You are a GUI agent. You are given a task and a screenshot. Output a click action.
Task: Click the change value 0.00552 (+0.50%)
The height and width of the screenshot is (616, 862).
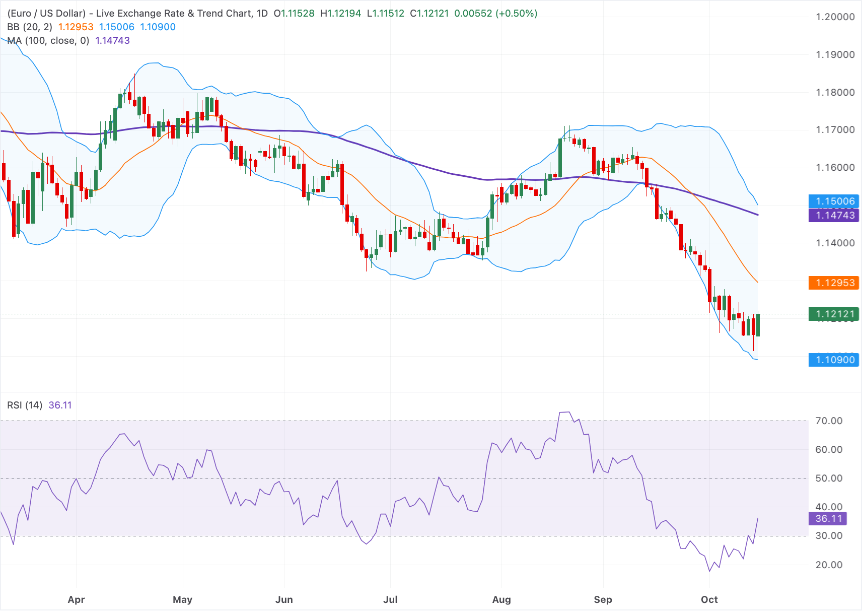[496, 13]
